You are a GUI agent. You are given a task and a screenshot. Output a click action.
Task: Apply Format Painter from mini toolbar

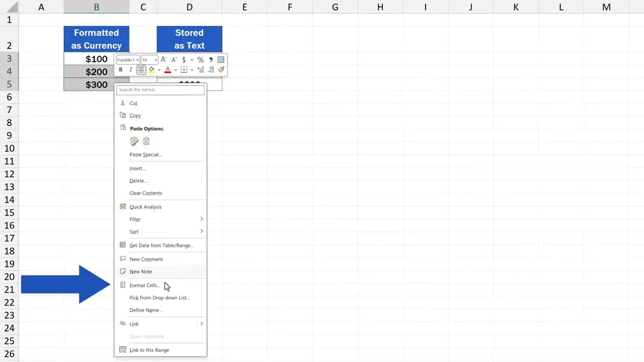pyautogui.click(x=221, y=69)
